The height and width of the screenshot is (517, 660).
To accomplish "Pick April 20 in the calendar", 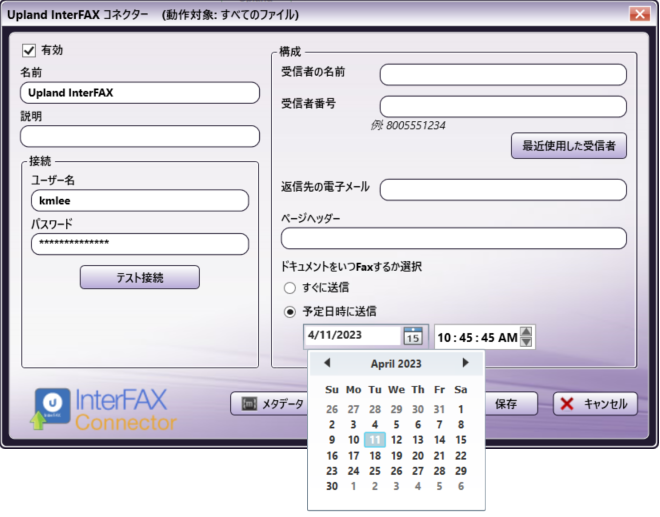I will point(418,456).
